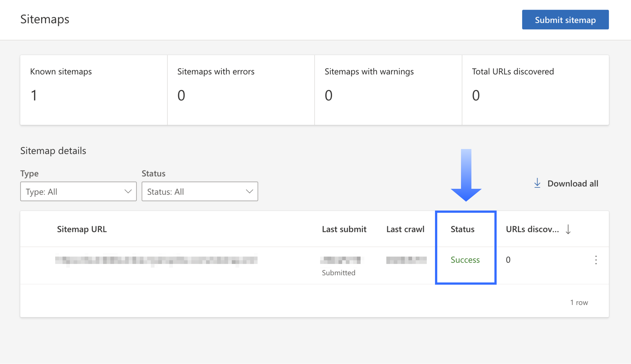Open the Type: All dropdown
The height and width of the screenshot is (364, 631).
(x=78, y=192)
